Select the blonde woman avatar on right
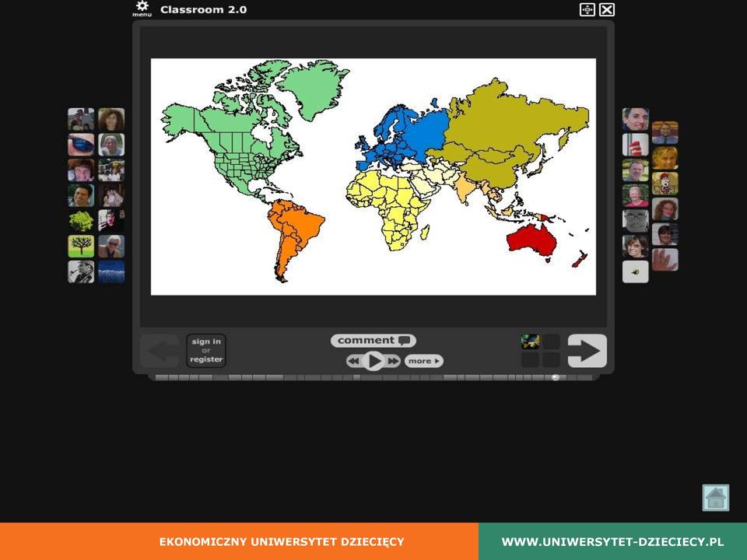The height and width of the screenshot is (560, 747). [x=665, y=158]
